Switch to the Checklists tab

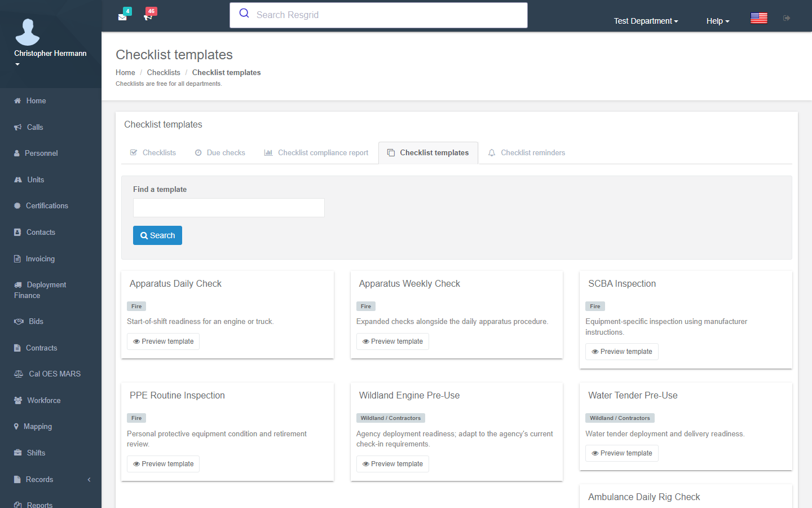pyautogui.click(x=153, y=153)
